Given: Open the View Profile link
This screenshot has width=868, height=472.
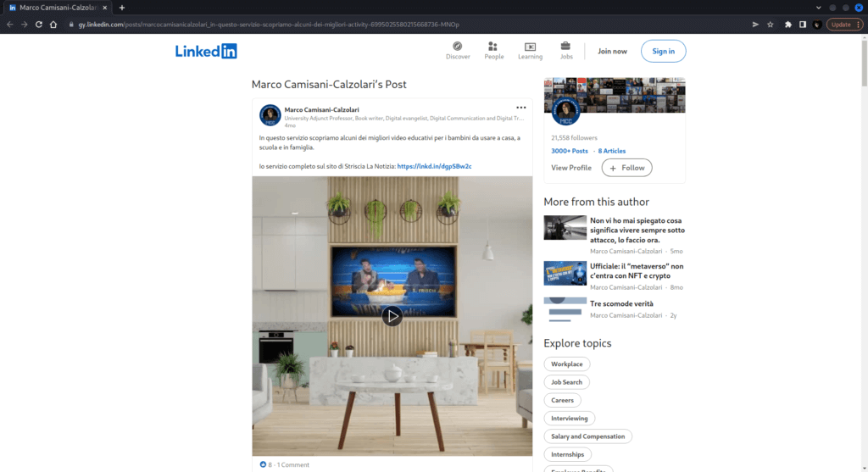Looking at the screenshot, I should click(x=571, y=168).
